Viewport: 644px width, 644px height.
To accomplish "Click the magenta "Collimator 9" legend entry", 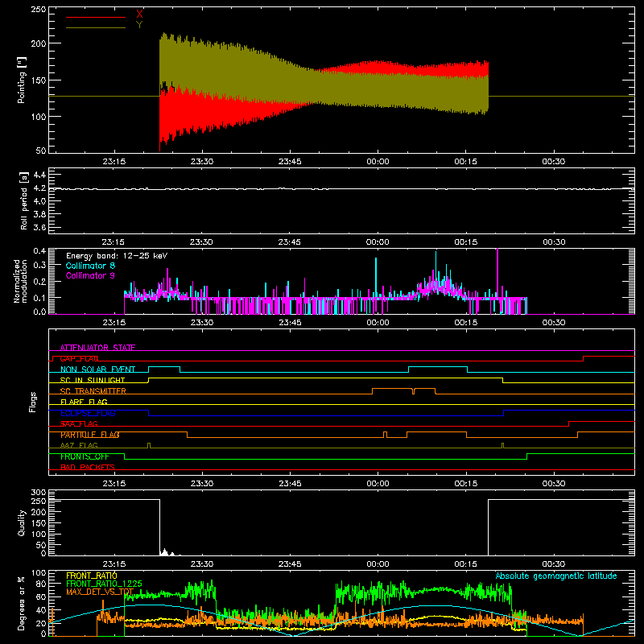I will tap(90, 275).
